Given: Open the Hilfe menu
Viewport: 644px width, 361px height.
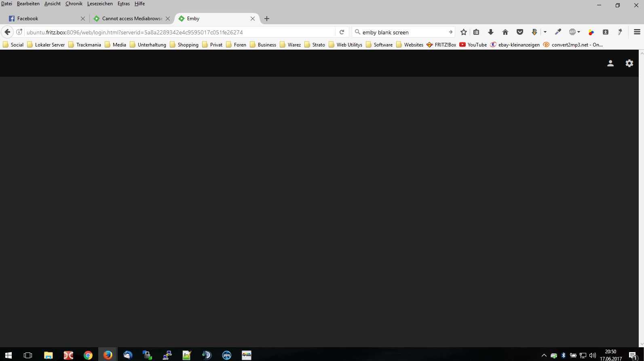Looking at the screenshot, I should tap(139, 4).
